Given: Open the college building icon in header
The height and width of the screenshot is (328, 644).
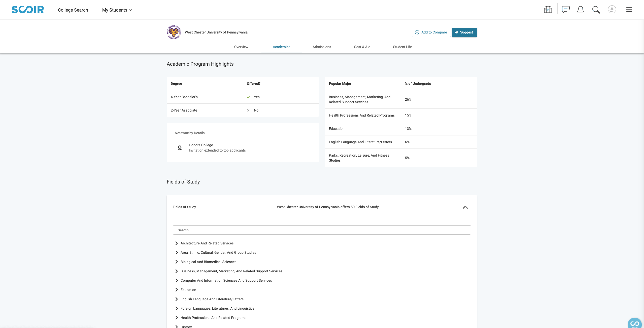Looking at the screenshot, I should pos(548,10).
